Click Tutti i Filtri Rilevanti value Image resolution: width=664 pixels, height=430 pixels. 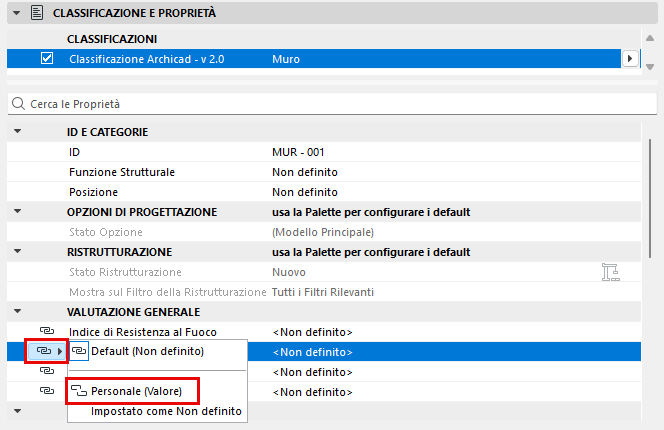323,292
